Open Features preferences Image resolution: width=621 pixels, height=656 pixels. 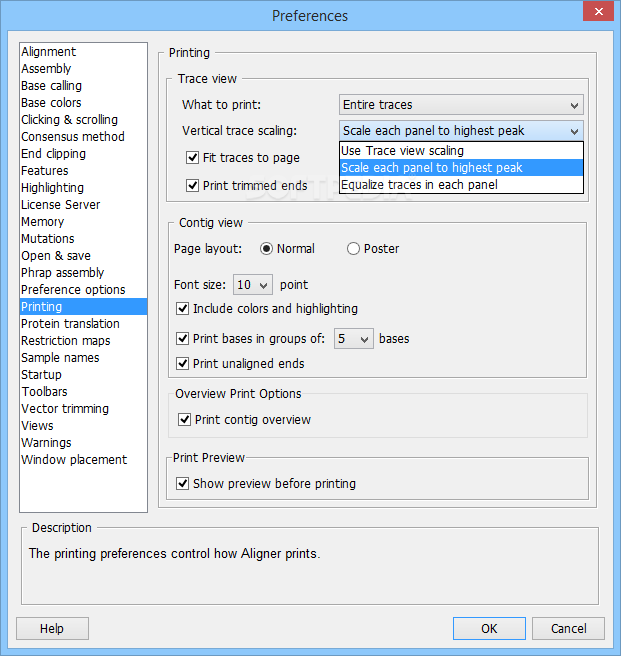(83, 171)
